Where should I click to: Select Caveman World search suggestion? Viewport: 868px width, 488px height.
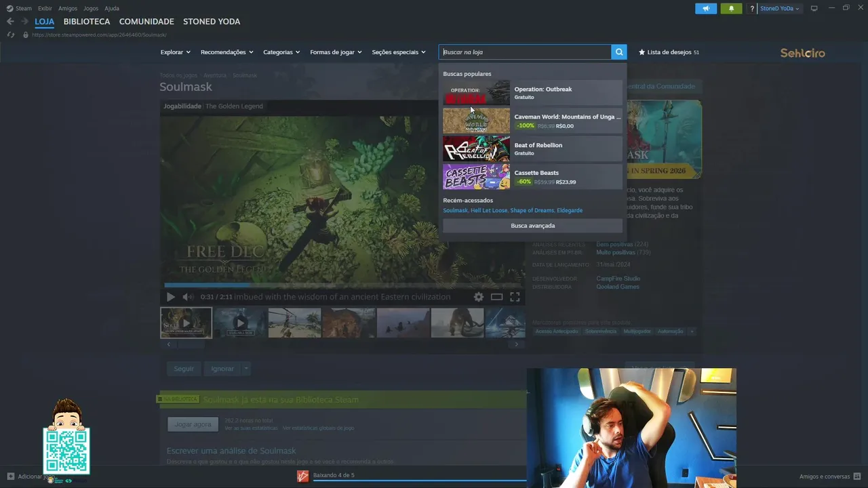(x=532, y=121)
